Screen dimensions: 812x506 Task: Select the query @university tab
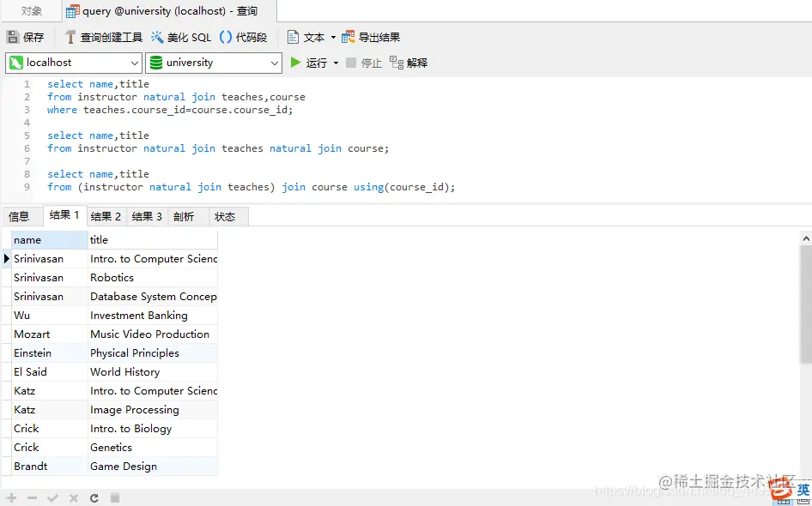tap(169, 11)
